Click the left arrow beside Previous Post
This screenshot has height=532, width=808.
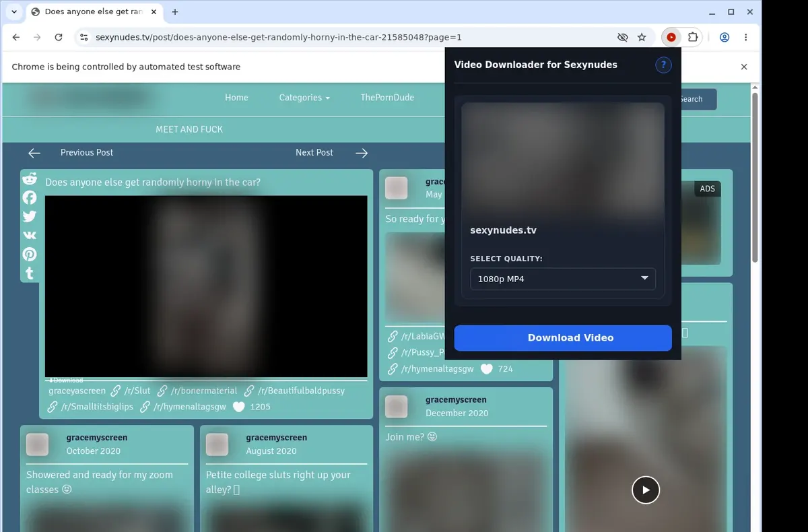pyautogui.click(x=34, y=153)
